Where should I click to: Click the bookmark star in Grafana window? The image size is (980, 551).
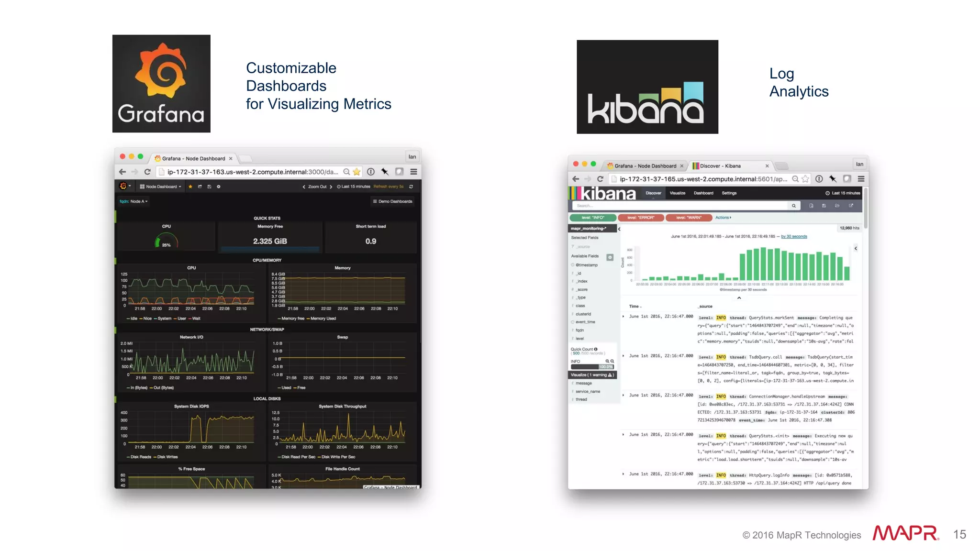tap(356, 172)
